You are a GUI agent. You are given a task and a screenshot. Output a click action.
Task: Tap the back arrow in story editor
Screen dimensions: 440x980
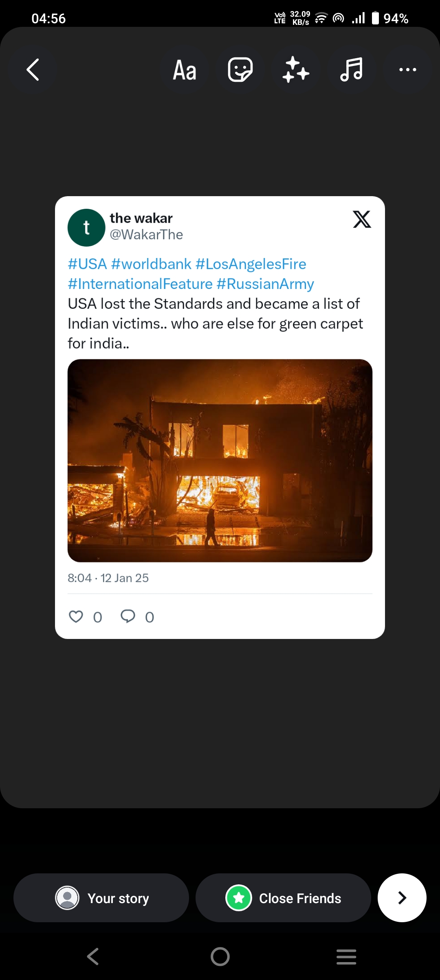[x=33, y=70]
